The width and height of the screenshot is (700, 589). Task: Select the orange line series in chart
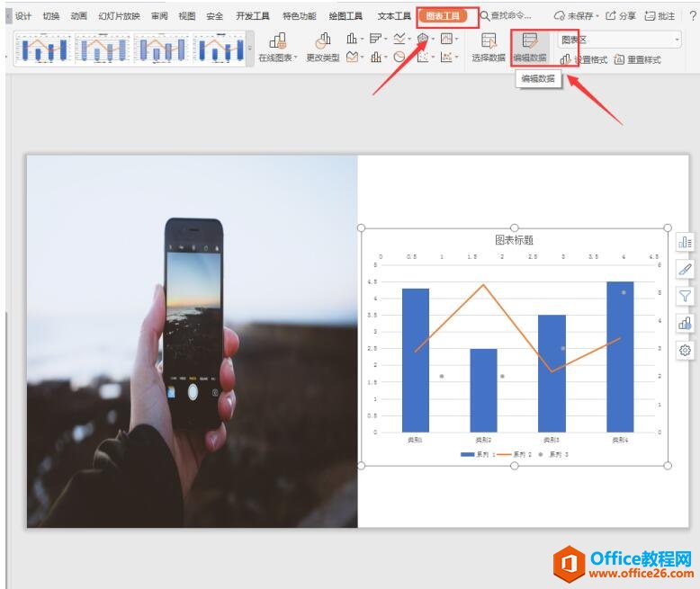pyautogui.click(x=518, y=328)
